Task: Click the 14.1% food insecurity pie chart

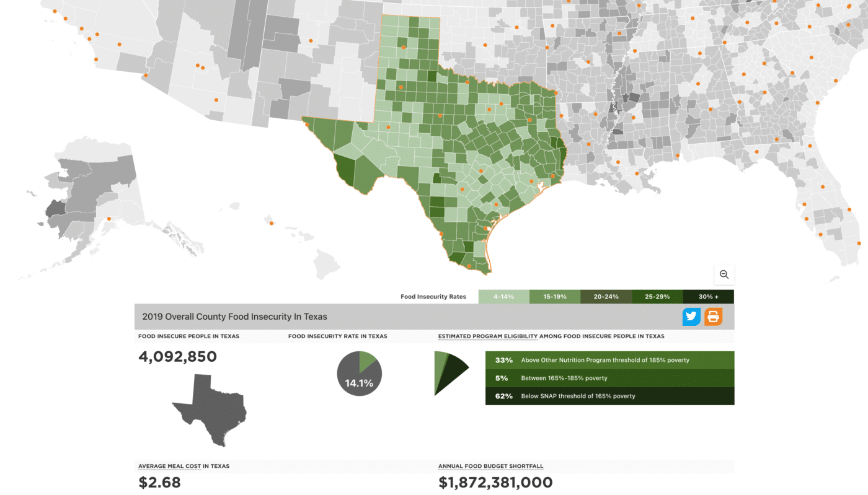Action: click(x=358, y=375)
